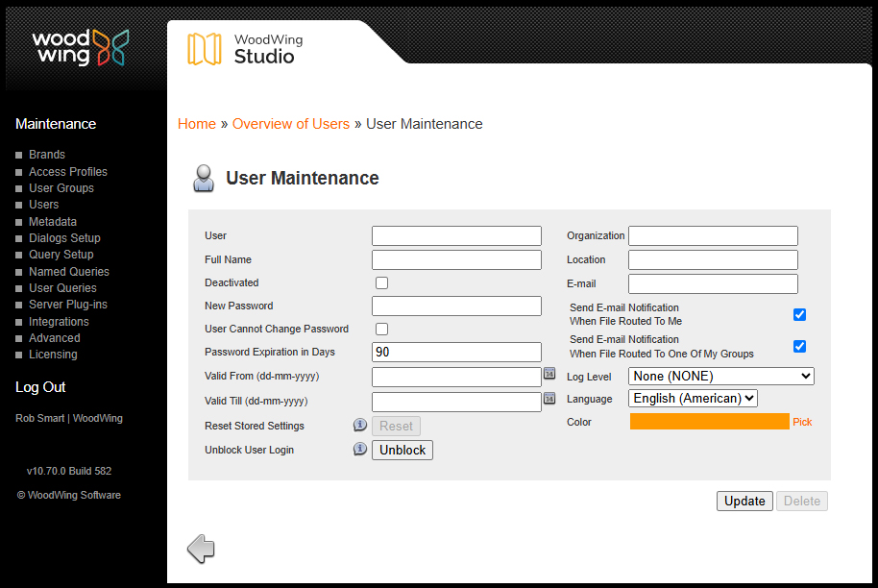Click the Valid From date field
The image size is (878, 588).
click(456, 377)
